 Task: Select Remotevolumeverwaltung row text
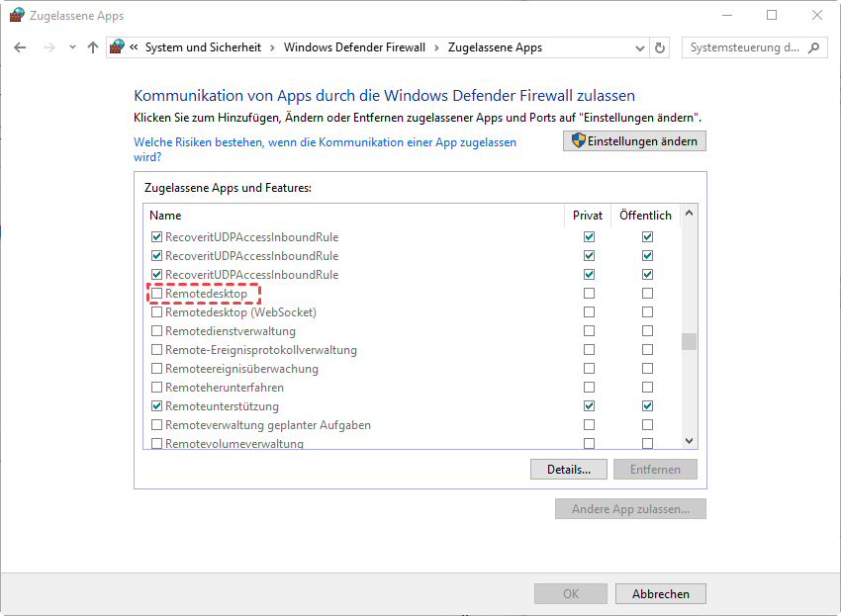(x=234, y=443)
